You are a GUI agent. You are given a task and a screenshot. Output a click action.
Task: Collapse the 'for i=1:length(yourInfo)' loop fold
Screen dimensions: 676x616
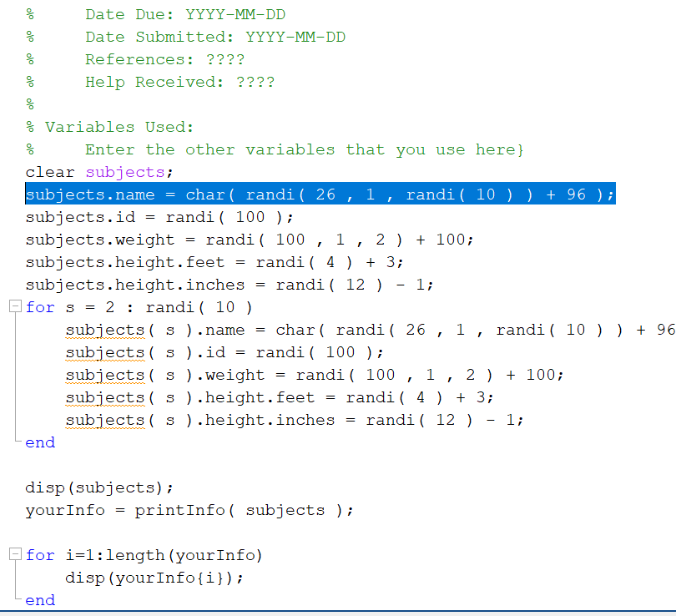point(15,554)
